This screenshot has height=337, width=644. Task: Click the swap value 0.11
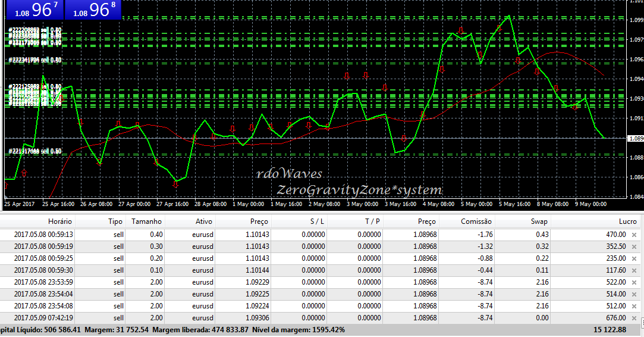[x=542, y=270]
